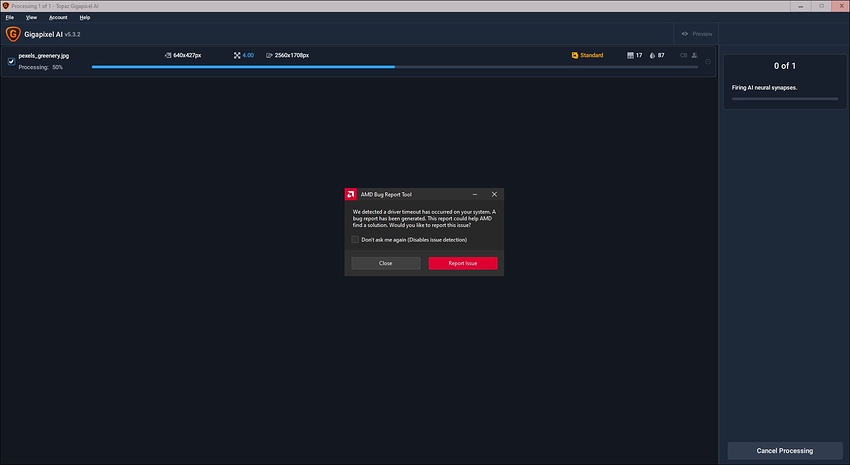
Task: Click the AMD logo in the dialog title bar
Action: pos(351,194)
